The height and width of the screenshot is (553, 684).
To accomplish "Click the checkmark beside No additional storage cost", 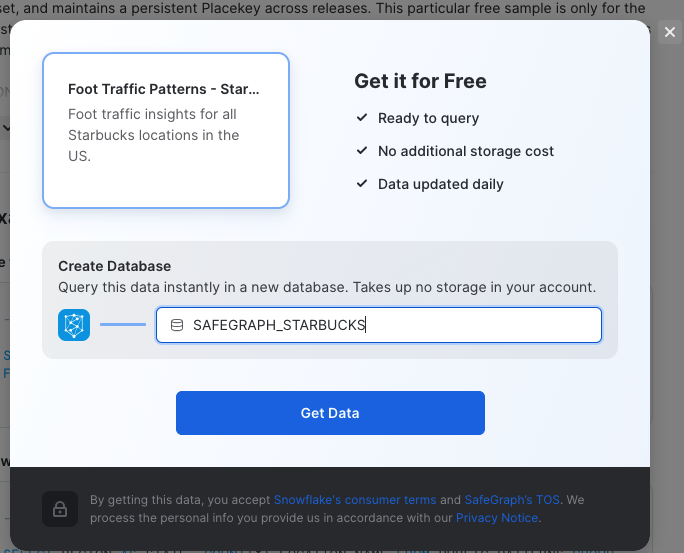I will 362,151.
